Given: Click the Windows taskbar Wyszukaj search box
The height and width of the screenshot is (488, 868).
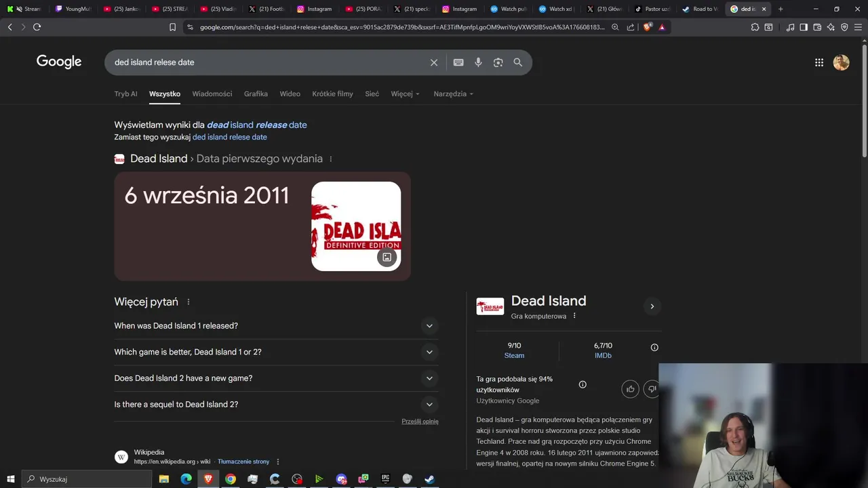Looking at the screenshot, I should pos(87,479).
